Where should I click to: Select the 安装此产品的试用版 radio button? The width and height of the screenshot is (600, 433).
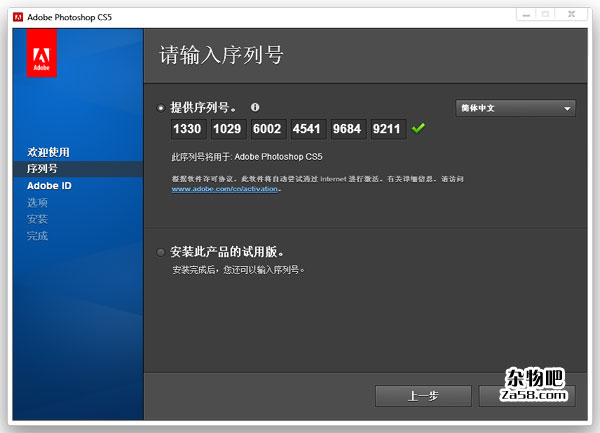coord(161,252)
